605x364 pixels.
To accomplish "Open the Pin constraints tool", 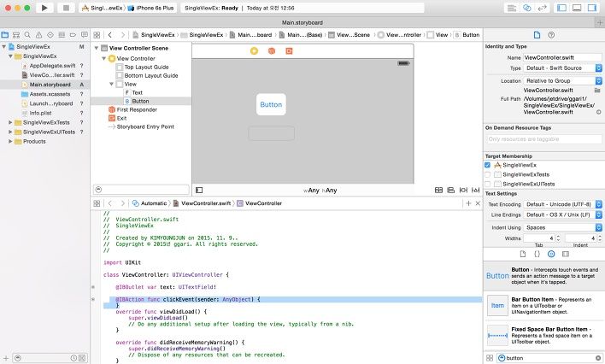I will 463,191.
